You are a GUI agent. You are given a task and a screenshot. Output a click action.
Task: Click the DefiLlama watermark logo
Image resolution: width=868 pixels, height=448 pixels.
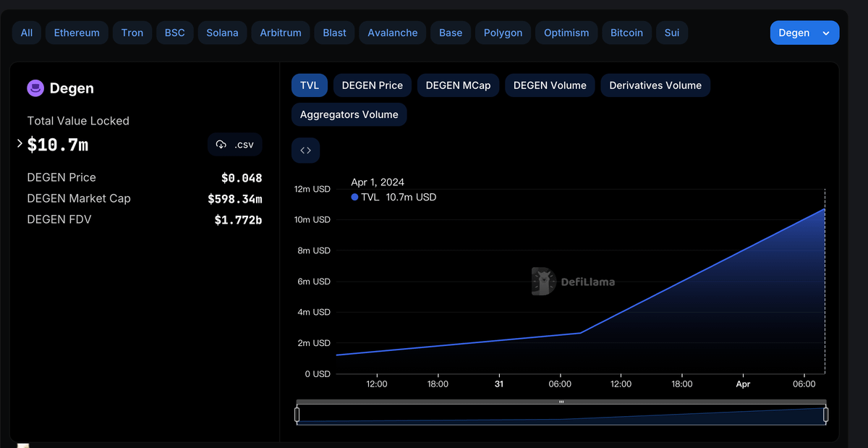click(572, 282)
